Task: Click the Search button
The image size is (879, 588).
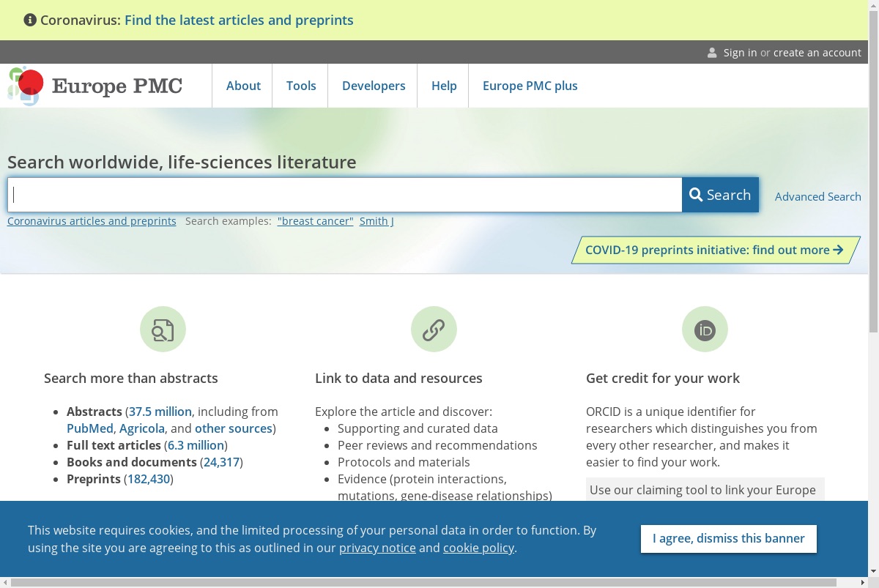Action: tap(720, 195)
